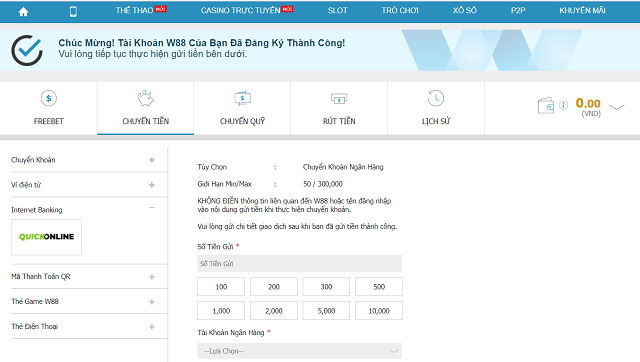Click the 0.00 balance amount
The width and height of the screenshot is (640, 362).
coord(588,103)
